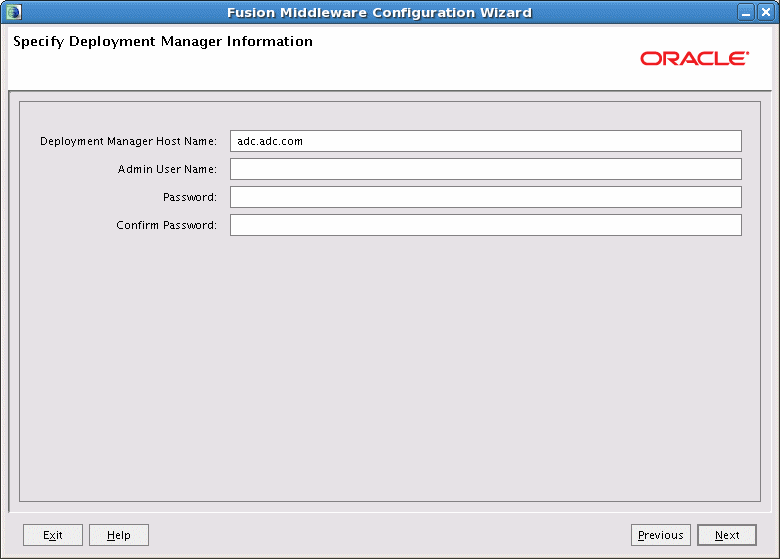Click the Confirm Password label
This screenshot has height=559, width=780.
pos(167,225)
